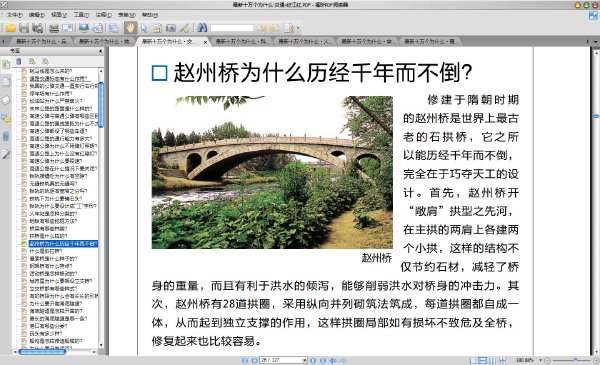
Task: Select bookmark 高速公路为什么要限速?
Action: coord(56,161)
